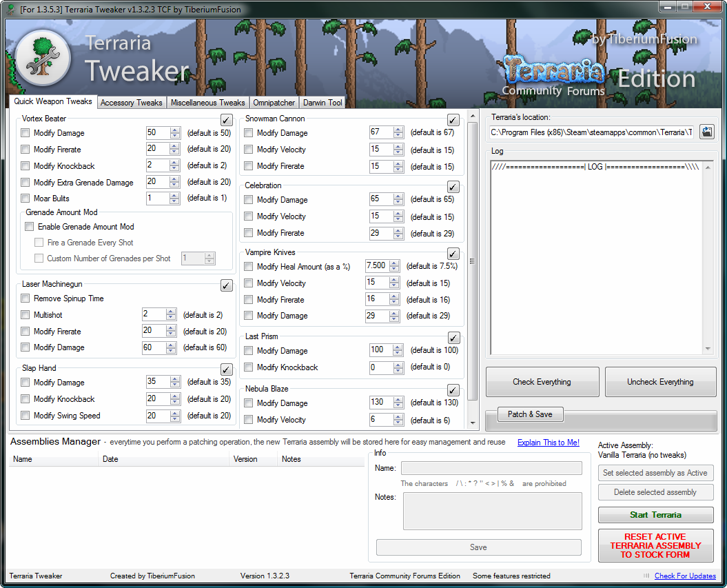Viewport: 727px width, 588px height.
Task: Select Quick Weapon Tweaks tab
Action: (53, 101)
